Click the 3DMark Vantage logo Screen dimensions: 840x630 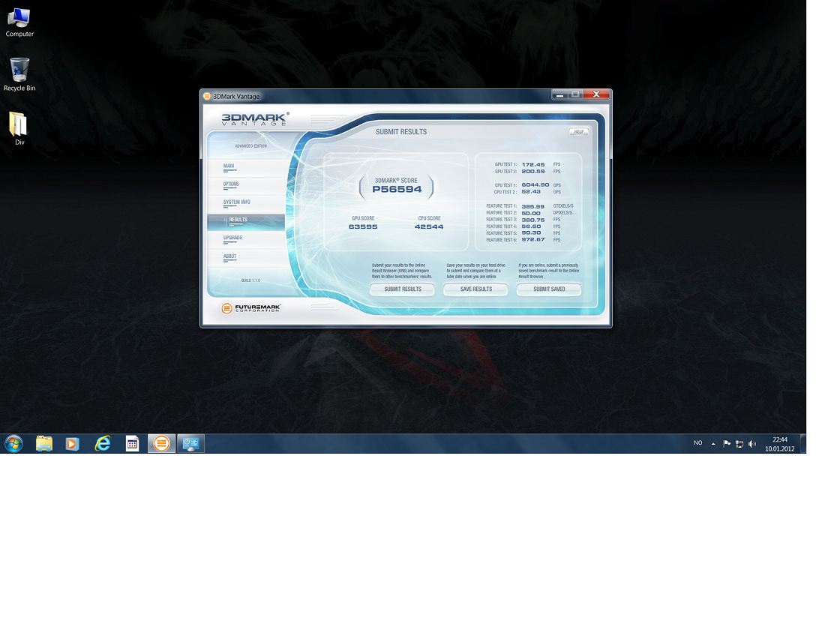click(255, 119)
